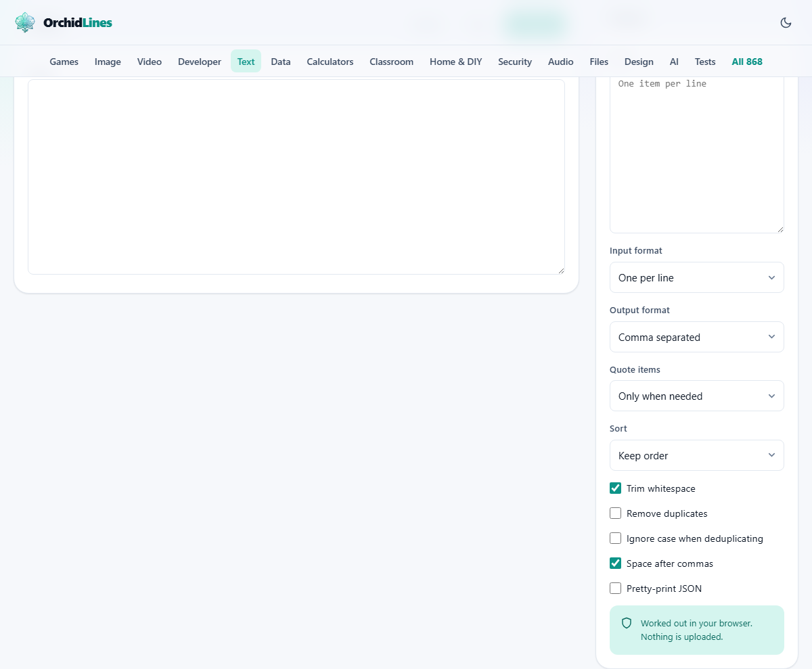Open the Classroom category
The width and height of the screenshot is (812, 669).
tap(391, 62)
